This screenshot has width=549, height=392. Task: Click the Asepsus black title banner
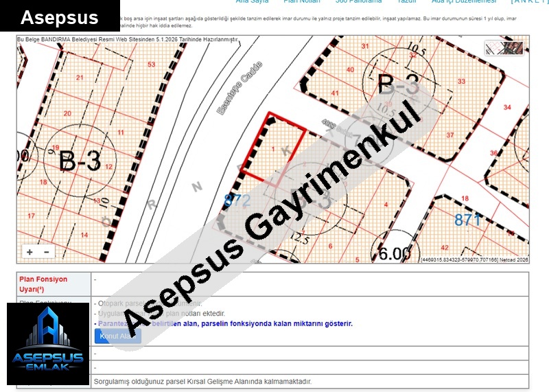[60, 17]
